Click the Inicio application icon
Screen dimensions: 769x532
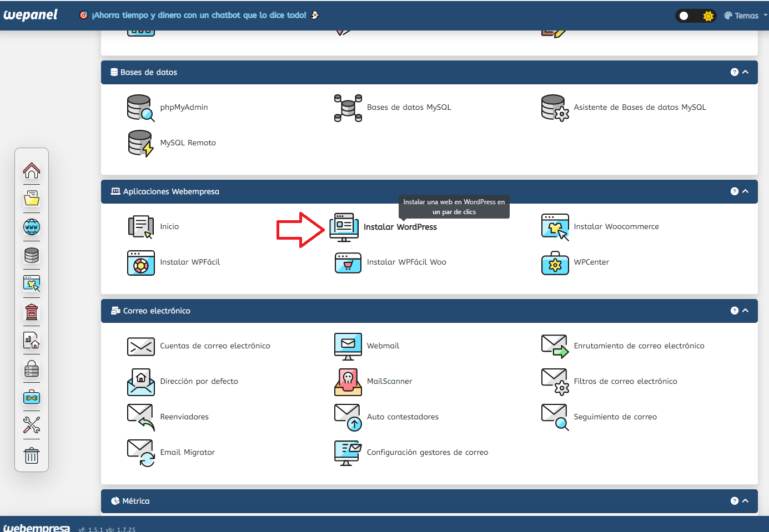click(x=140, y=227)
